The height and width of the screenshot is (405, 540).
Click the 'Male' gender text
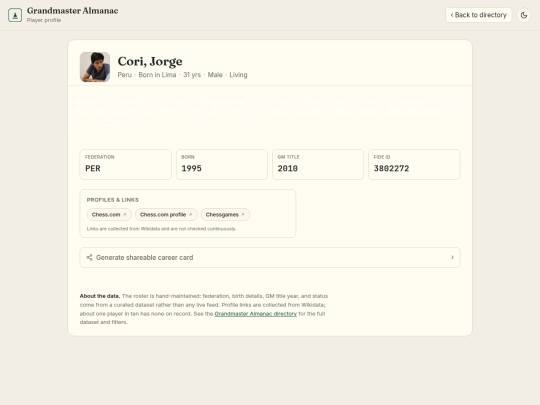[215, 75]
